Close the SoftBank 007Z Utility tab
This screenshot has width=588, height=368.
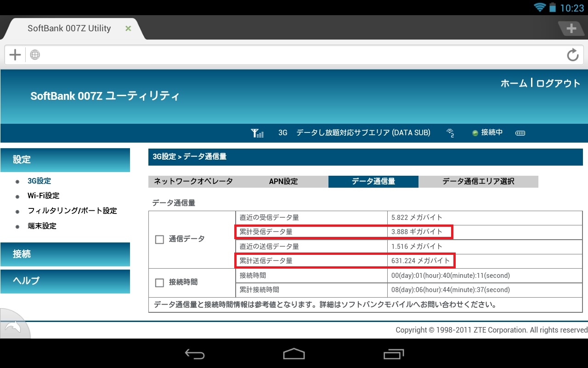click(x=128, y=29)
